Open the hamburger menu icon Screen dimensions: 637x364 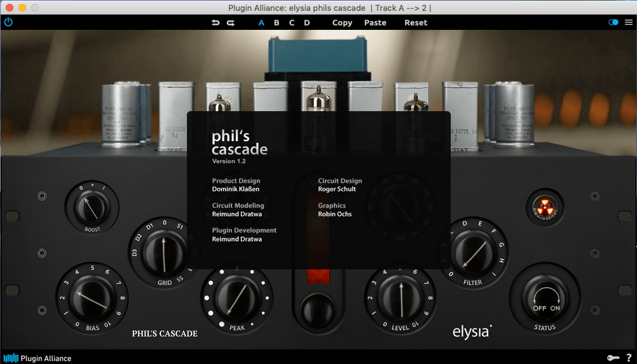click(629, 22)
